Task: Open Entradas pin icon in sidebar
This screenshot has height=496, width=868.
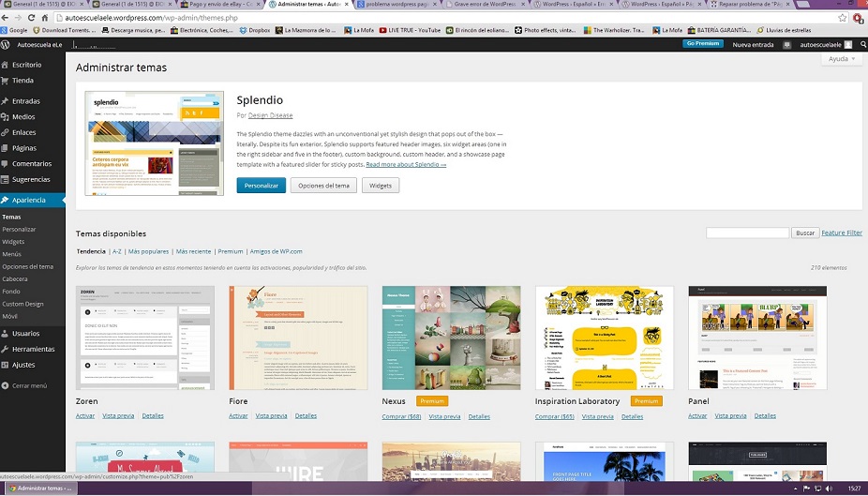Action: point(5,101)
